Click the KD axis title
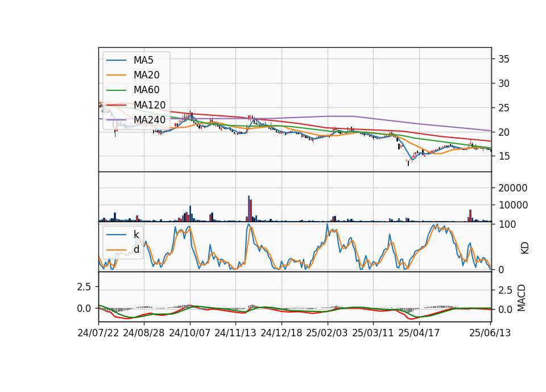This screenshot has height=392, width=546. click(525, 248)
